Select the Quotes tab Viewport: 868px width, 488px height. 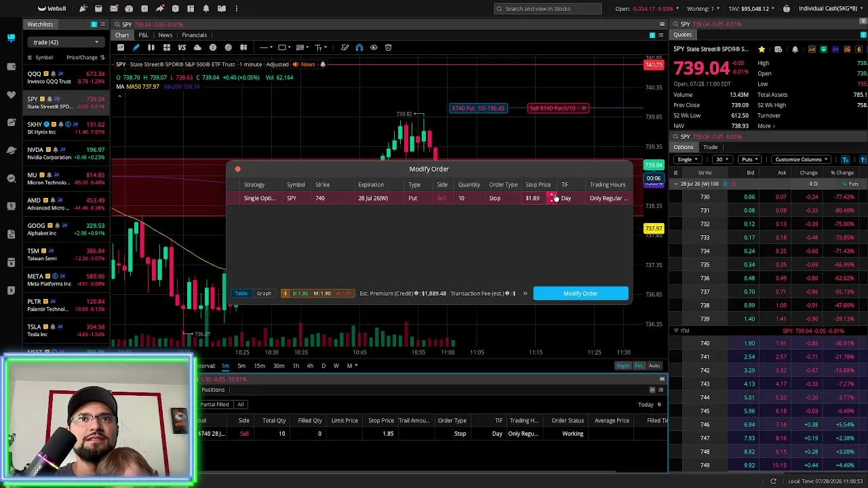682,35
